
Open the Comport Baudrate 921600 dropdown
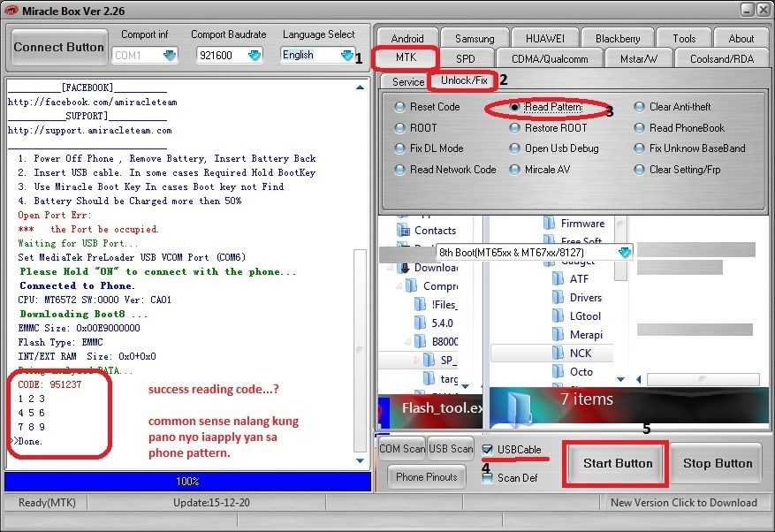tap(255, 56)
